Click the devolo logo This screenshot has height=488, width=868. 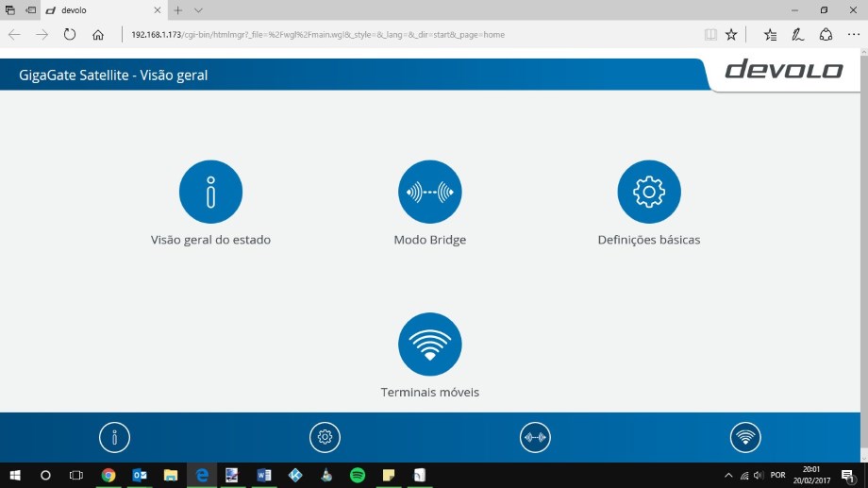pos(783,71)
